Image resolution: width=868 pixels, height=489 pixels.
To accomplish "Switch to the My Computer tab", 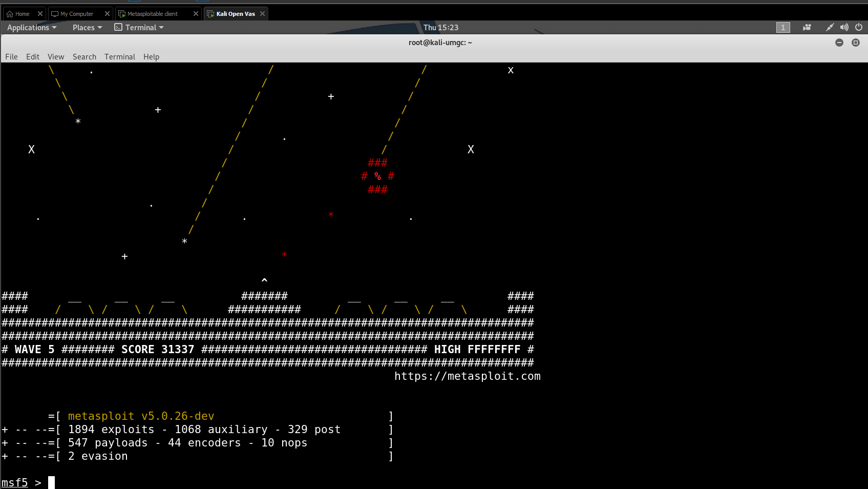I will pyautogui.click(x=80, y=14).
